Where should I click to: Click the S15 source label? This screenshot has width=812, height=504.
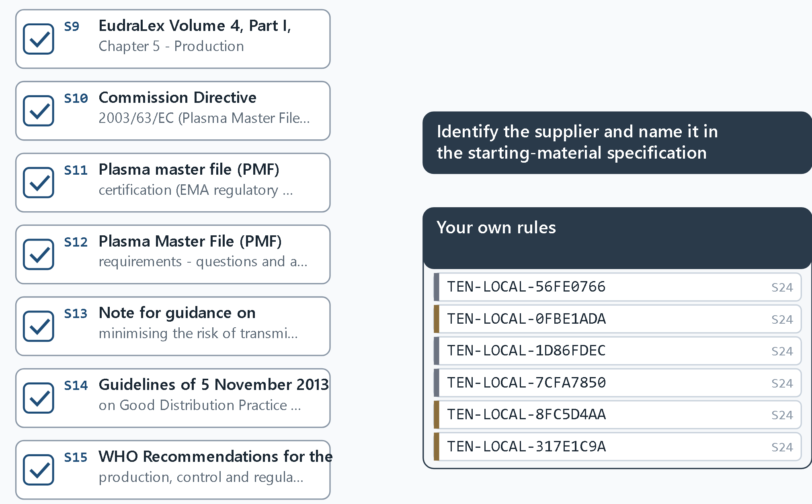coord(76,457)
